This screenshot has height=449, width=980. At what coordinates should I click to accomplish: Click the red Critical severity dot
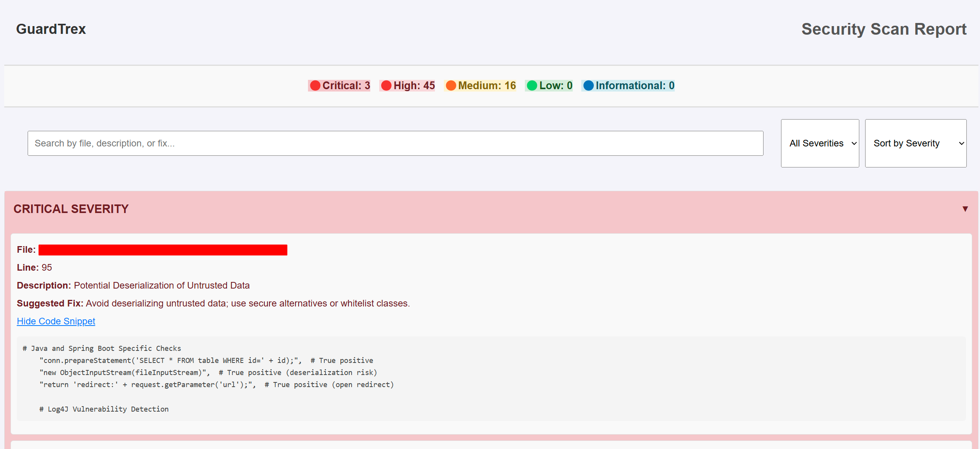pos(315,86)
